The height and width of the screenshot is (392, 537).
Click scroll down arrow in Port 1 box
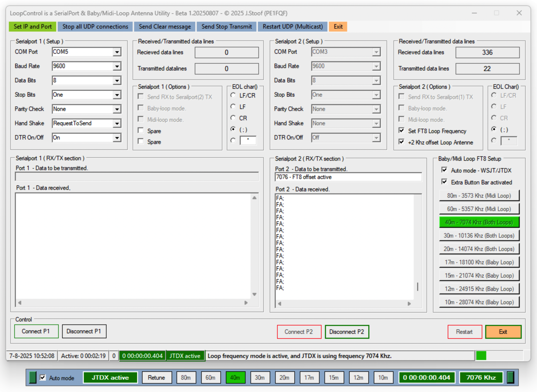click(254, 294)
